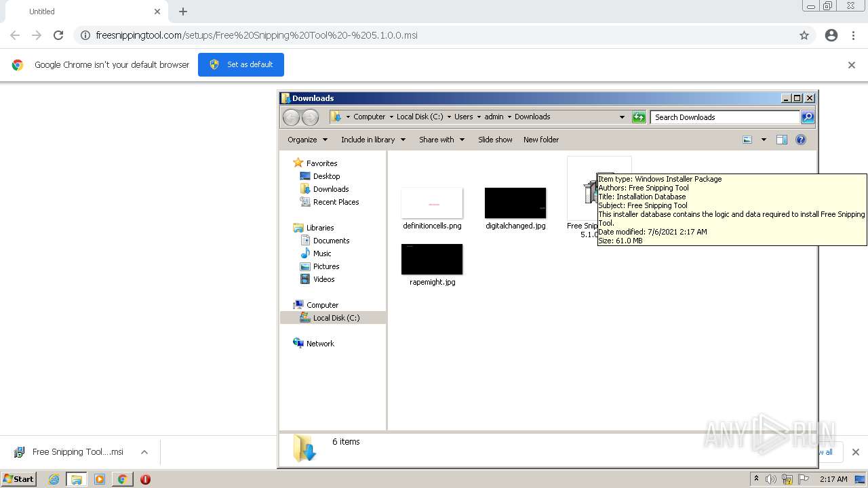
Task: Go back in the Chrome browser
Action: tap(15, 35)
